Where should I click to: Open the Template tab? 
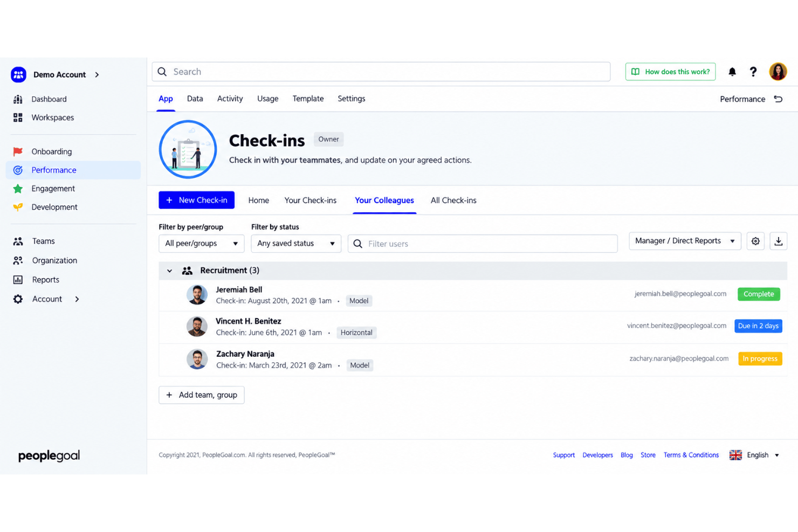(308, 99)
